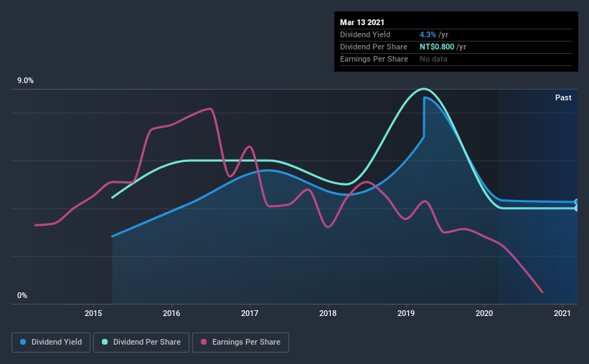
Task: Click the 2021 x-axis label
Action: coord(562,313)
